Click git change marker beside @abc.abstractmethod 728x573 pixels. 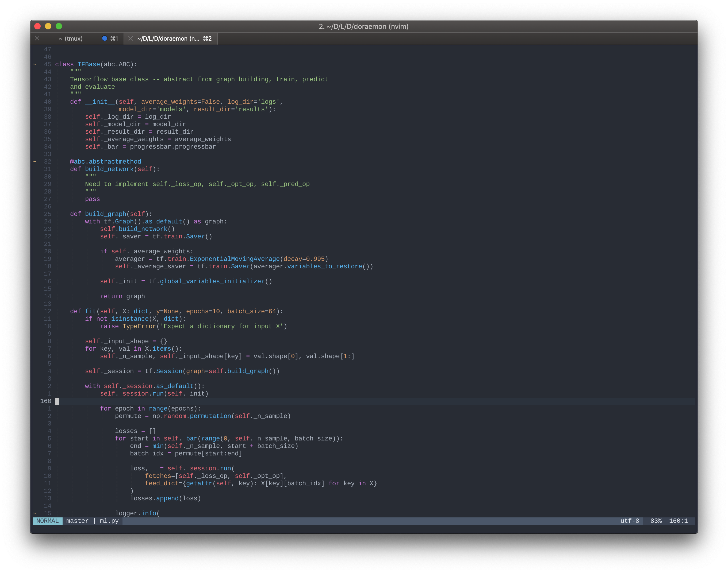35,162
